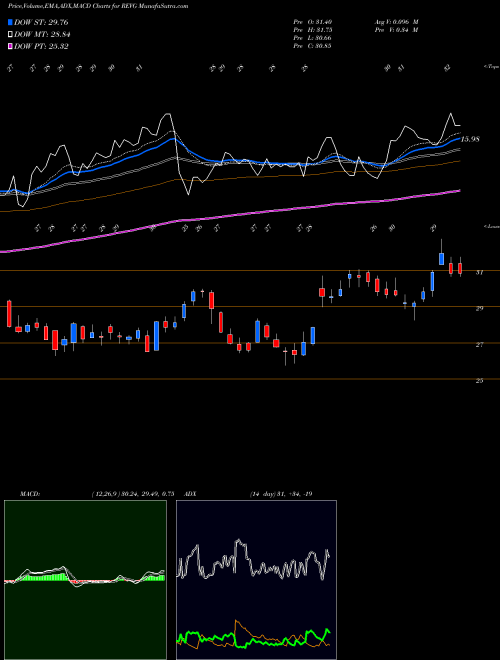Click the last red candlestick on the chart
This screenshot has width=500, height=660.
[460, 268]
